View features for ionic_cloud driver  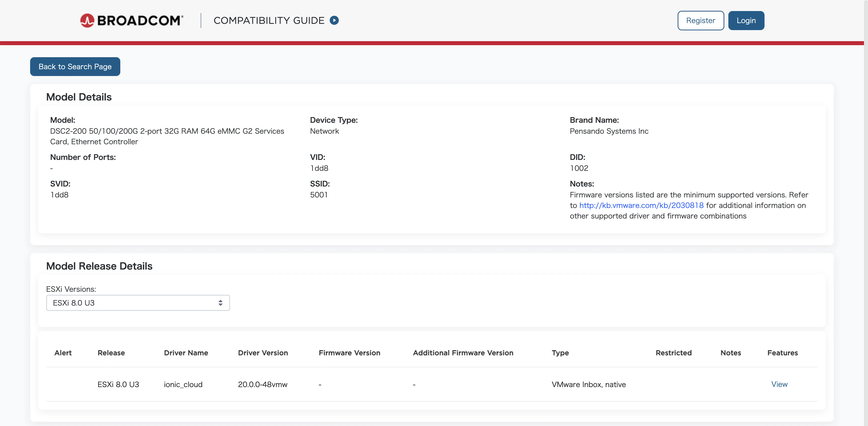pos(779,384)
